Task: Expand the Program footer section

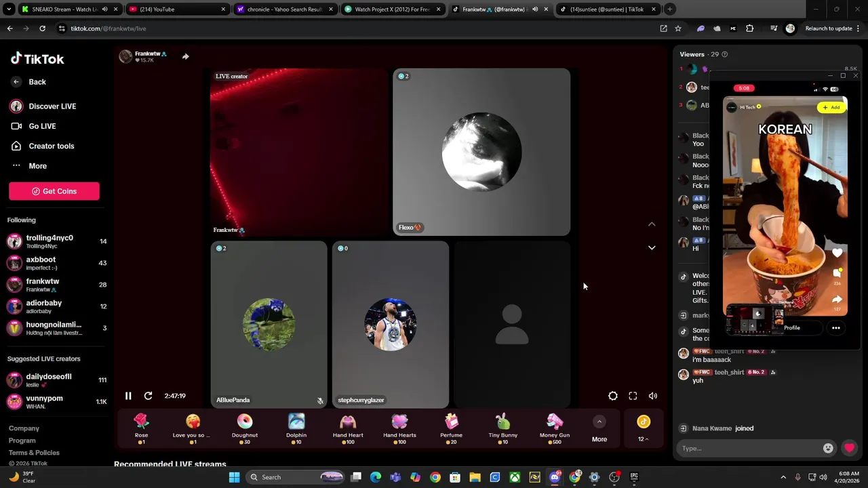Action: (x=22, y=441)
